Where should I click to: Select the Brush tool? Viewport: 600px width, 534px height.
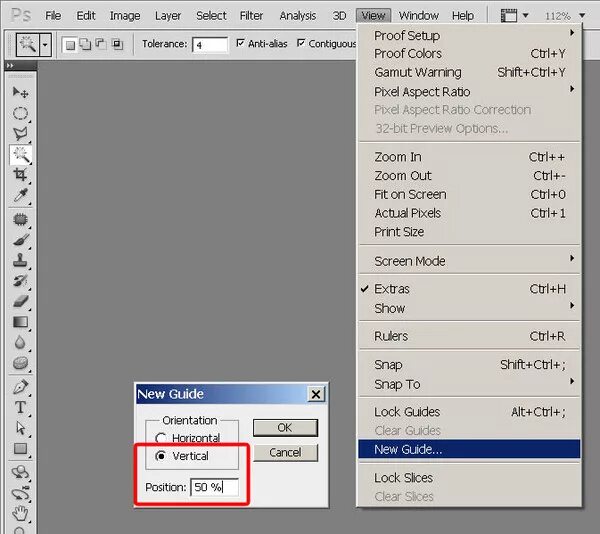tap(20, 240)
